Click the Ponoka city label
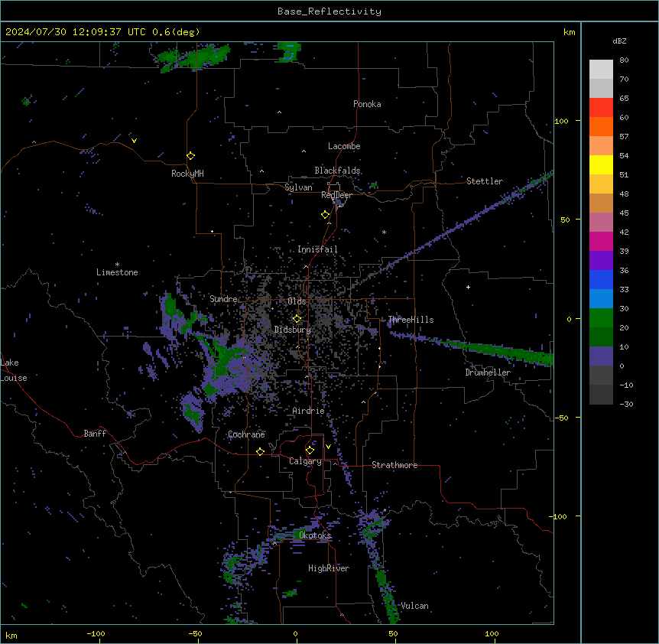 tap(367, 104)
